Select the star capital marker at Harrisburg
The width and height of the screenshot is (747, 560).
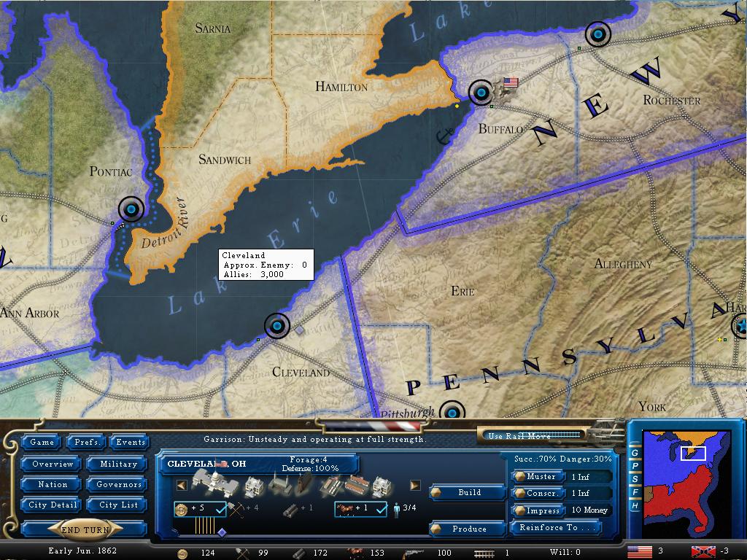point(740,326)
